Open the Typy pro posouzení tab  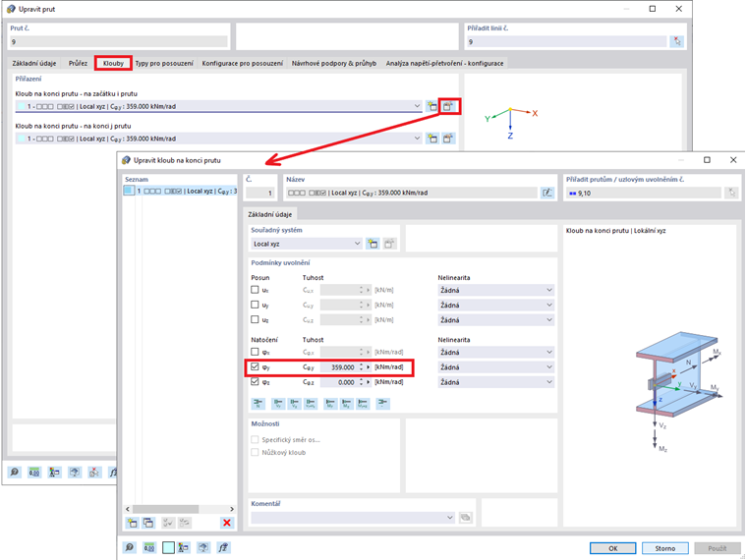pyautogui.click(x=164, y=63)
